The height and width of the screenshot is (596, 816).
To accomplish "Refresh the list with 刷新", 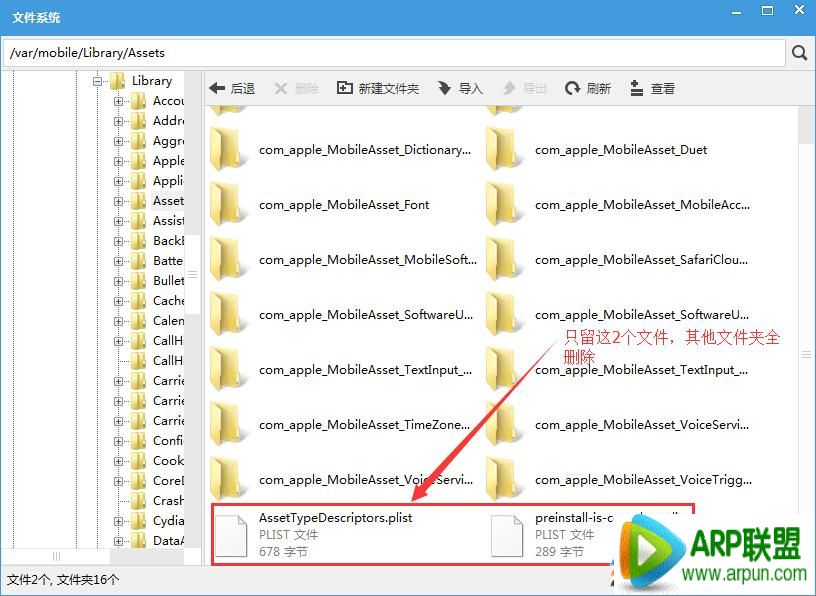I will [x=588, y=88].
